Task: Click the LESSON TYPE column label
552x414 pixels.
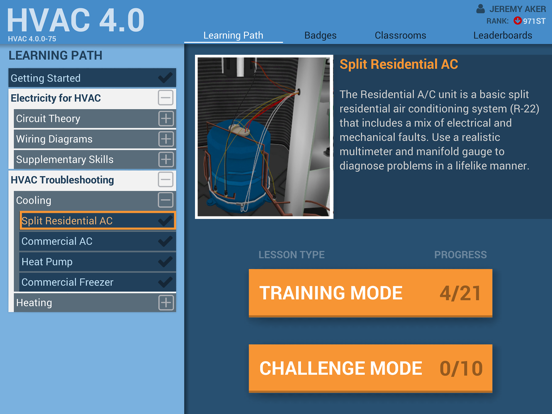Action: pos(291,255)
